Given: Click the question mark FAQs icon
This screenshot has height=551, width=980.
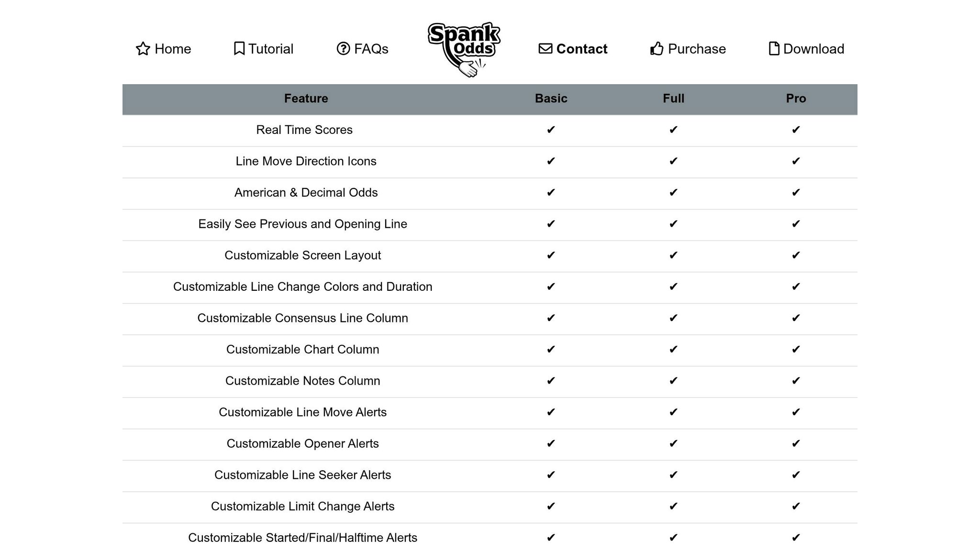Looking at the screenshot, I should 343,49.
